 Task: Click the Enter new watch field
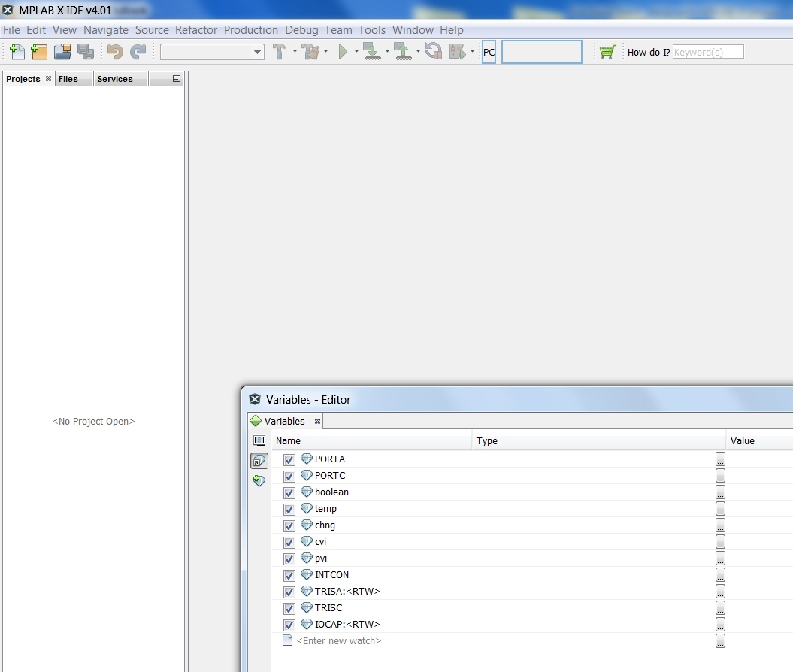pos(339,640)
